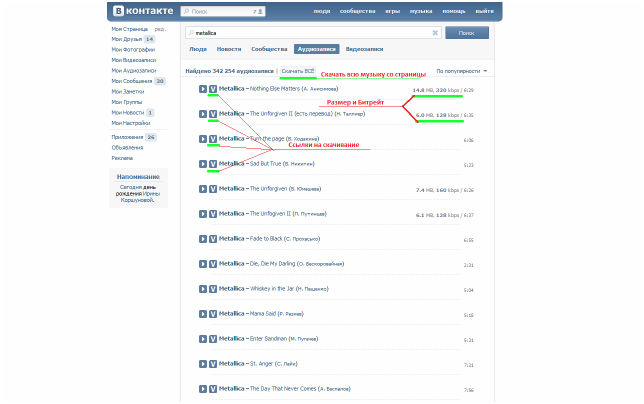Download Enter Sandman with V icon
644x404 pixels.
(213, 339)
